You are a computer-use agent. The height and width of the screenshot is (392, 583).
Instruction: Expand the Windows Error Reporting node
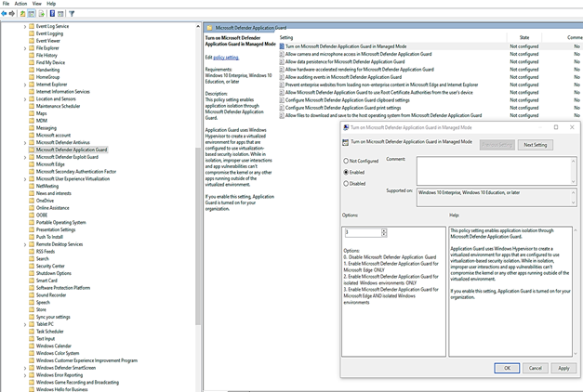pyautogui.click(x=25, y=375)
